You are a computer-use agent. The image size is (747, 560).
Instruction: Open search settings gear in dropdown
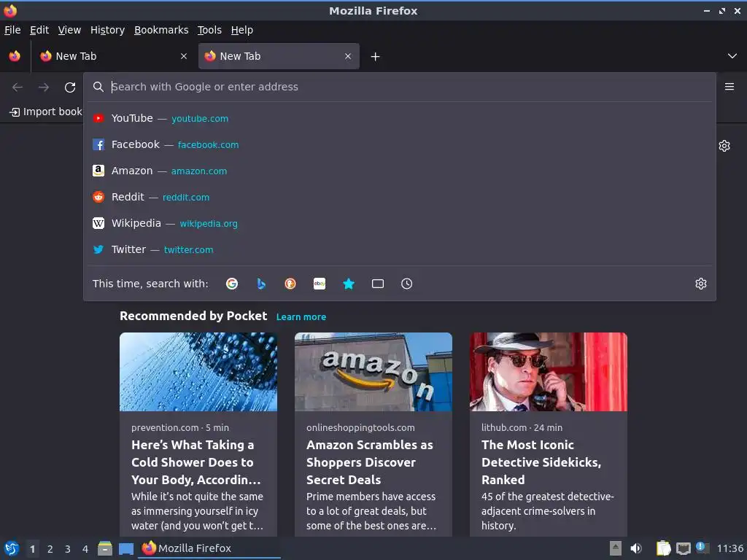coord(701,284)
